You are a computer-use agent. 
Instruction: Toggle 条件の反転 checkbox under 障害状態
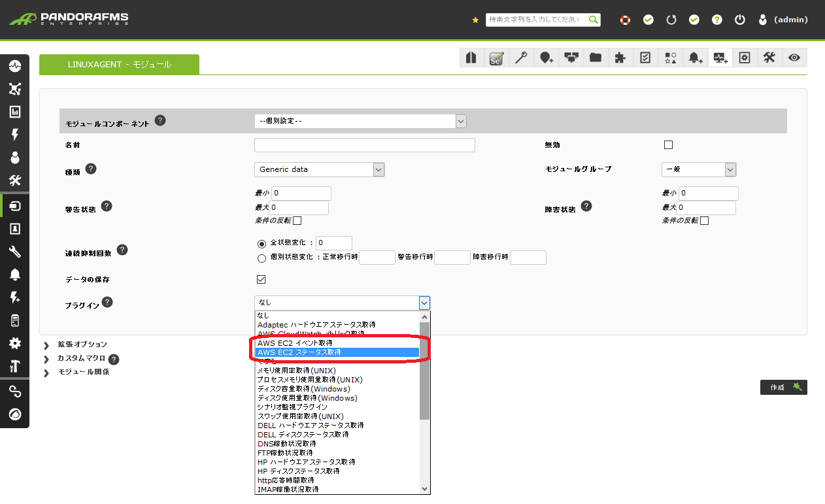pyautogui.click(x=704, y=220)
